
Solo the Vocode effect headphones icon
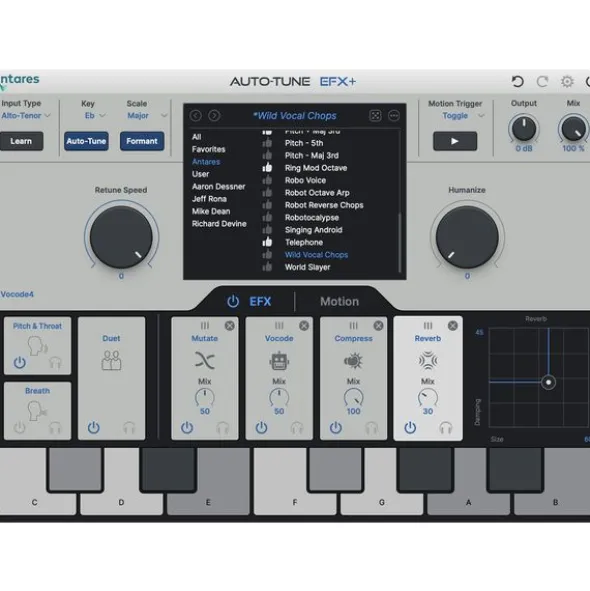tap(297, 428)
